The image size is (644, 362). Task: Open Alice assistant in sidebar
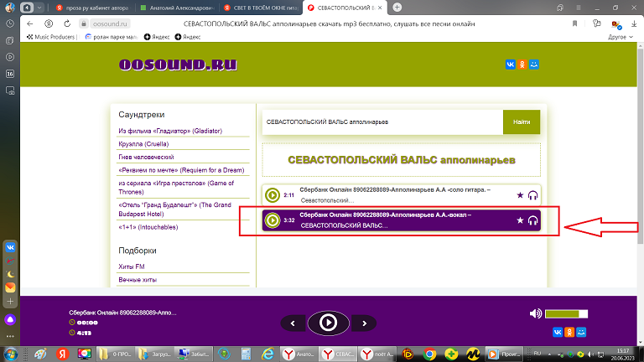pos(10,320)
